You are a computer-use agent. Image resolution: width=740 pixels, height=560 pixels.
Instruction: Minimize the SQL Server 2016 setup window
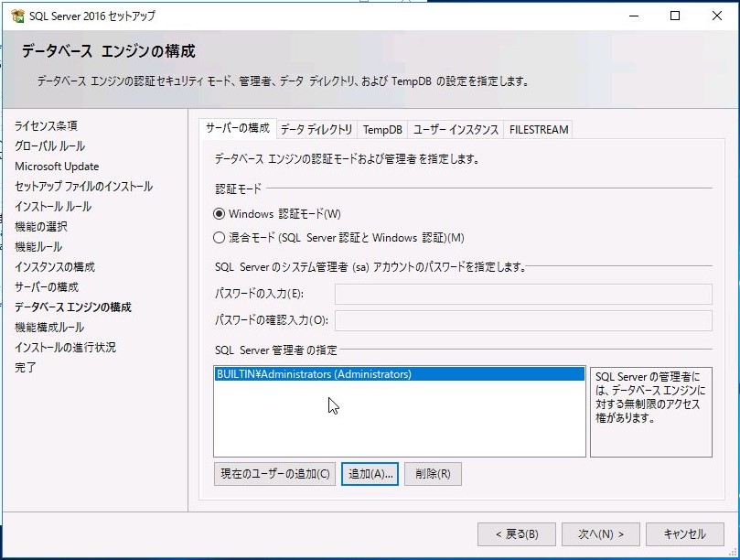(x=634, y=16)
